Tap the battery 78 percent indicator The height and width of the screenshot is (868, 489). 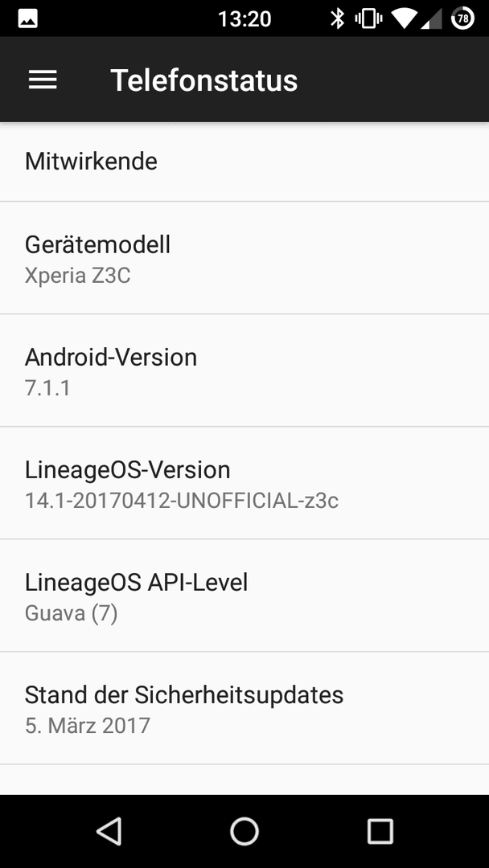[x=463, y=18]
